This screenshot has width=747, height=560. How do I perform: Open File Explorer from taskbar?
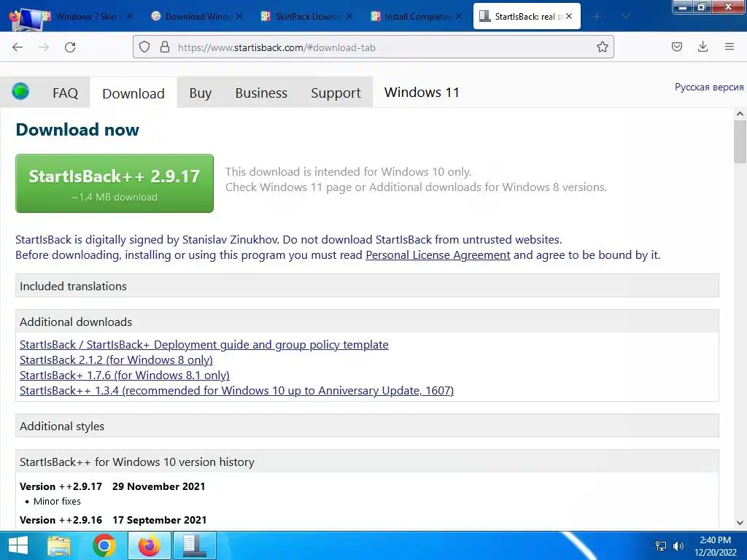coord(59,545)
